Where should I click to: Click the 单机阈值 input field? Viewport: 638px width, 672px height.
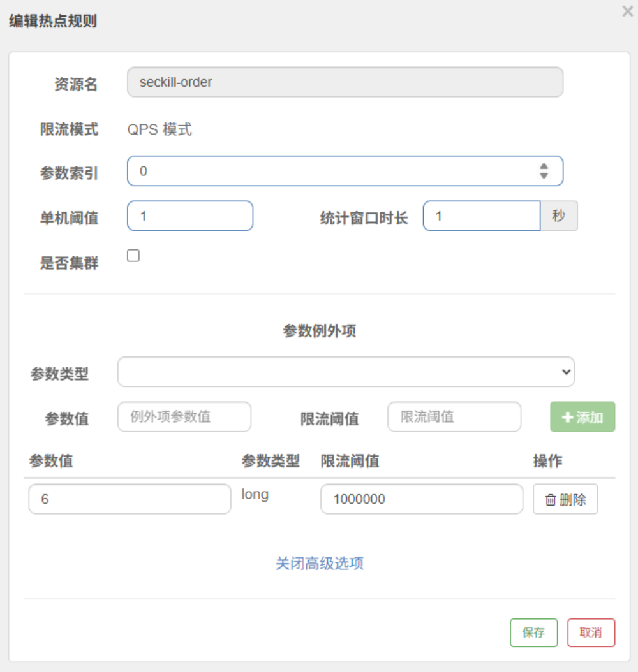coord(190,216)
